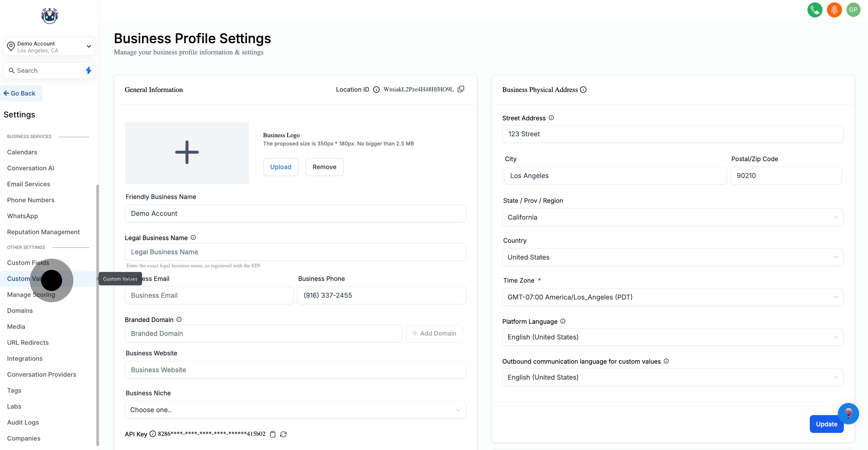Click the Business Website input field
The image size is (868, 450).
pos(295,370)
